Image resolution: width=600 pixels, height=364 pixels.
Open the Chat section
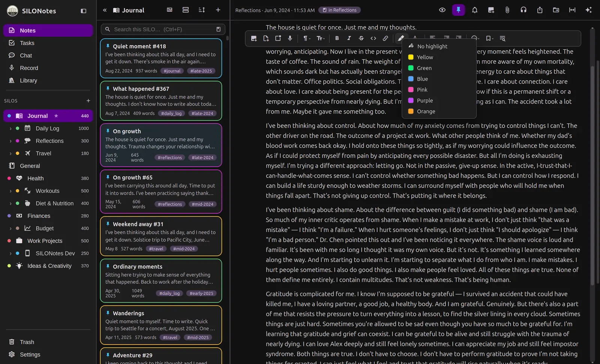48,55
